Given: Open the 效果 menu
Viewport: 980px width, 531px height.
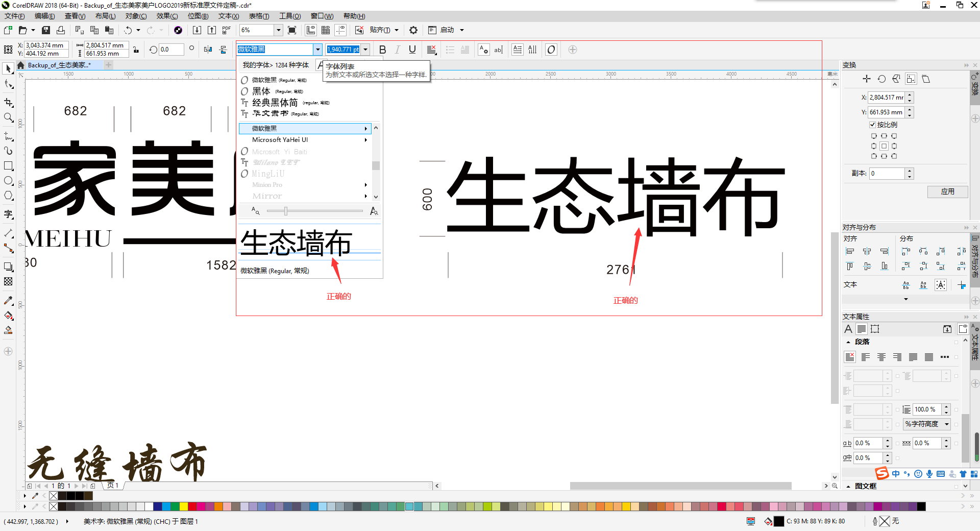Looking at the screenshot, I should tap(167, 16).
